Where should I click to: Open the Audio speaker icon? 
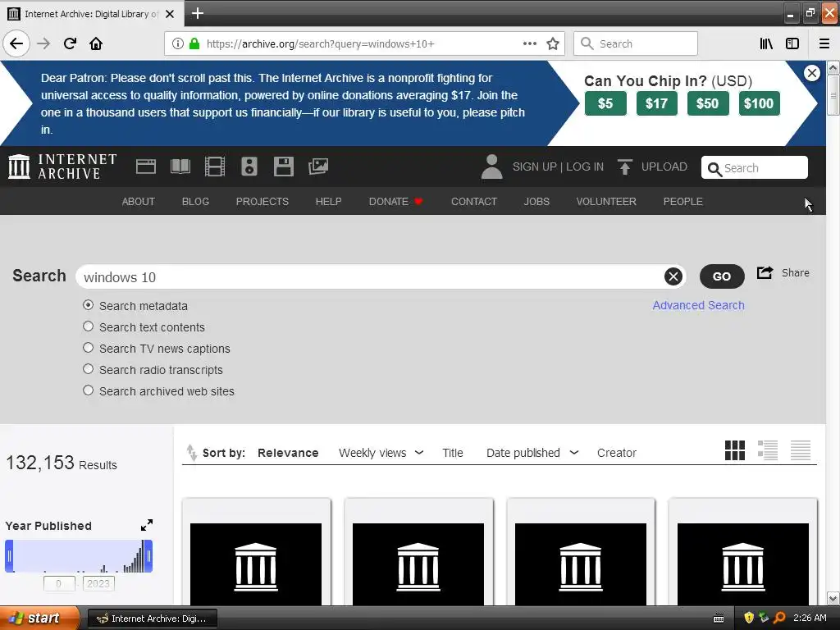click(x=249, y=167)
